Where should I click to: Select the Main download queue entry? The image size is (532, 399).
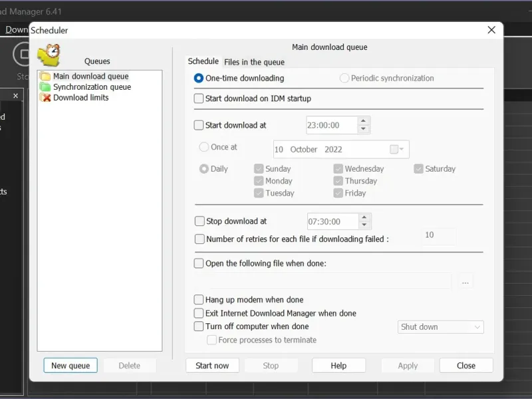[90, 76]
